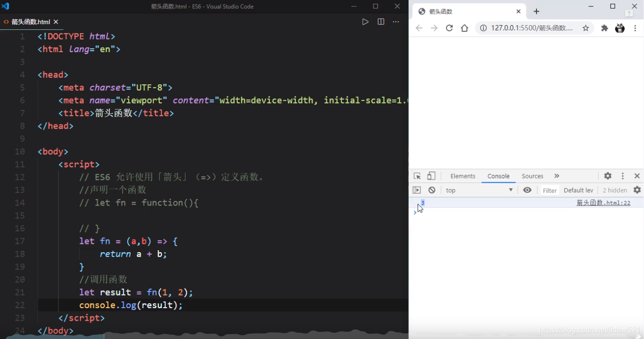Viewport: 644px width, 339px height.
Task: Activate the DevTools inspect element picker
Action: click(x=417, y=176)
